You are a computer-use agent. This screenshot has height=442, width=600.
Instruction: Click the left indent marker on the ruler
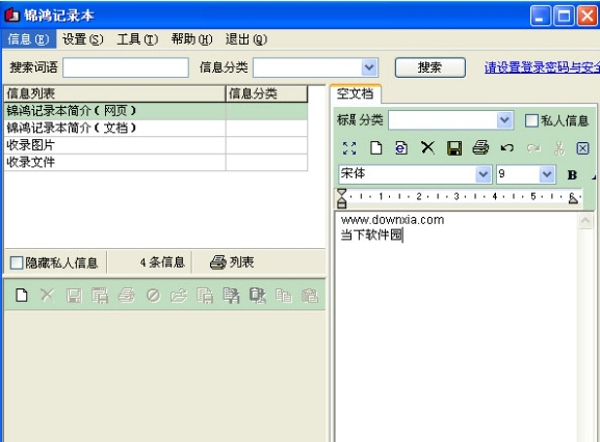[342, 196]
